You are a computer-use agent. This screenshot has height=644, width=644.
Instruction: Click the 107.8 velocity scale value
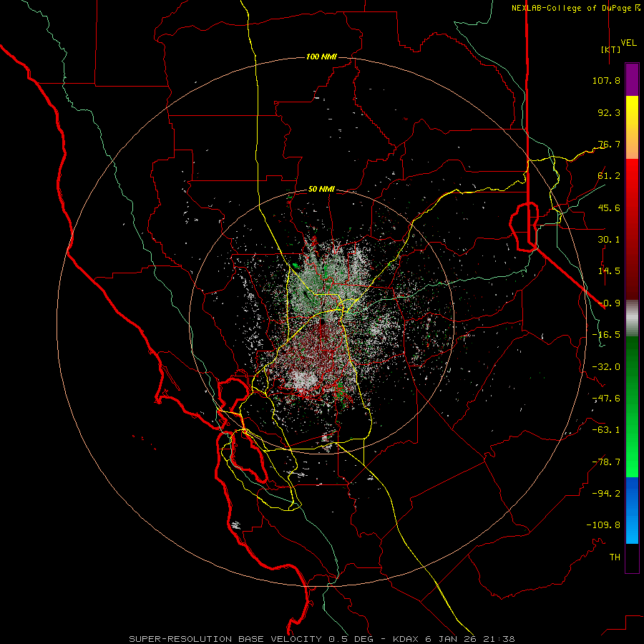click(x=606, y=80)
